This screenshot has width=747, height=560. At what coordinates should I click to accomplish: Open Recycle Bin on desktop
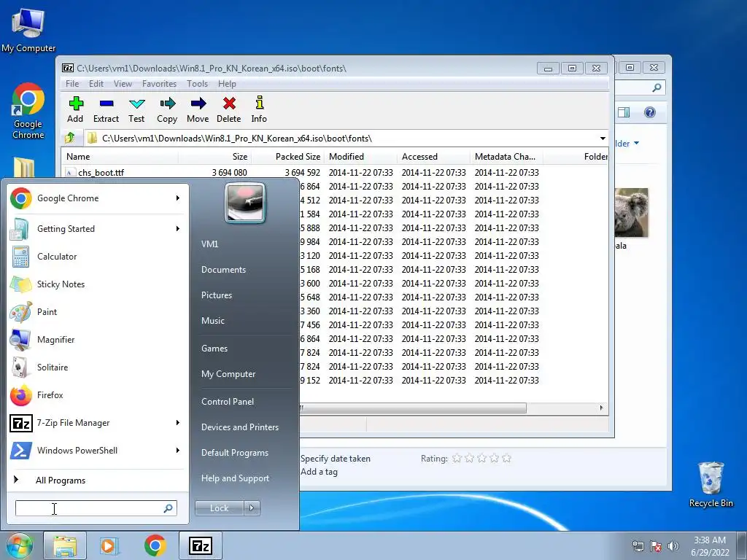[x=711, y=484]
